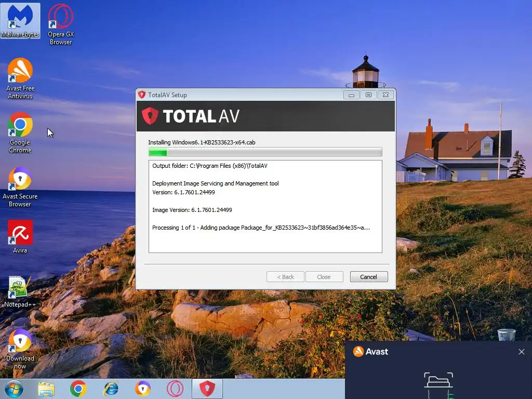532x399 pixels.
Task: Launch Google Chrome from the taskbar
Action: (78, 389)
